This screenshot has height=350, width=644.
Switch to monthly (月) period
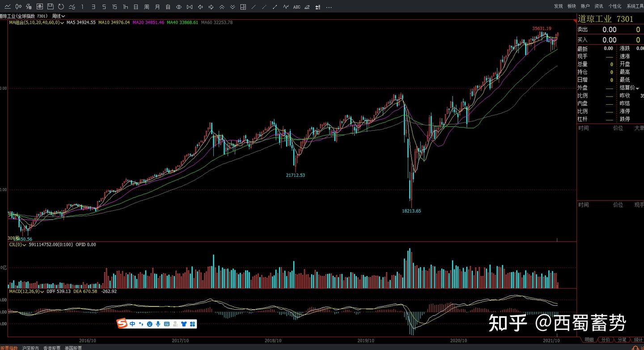157,7
